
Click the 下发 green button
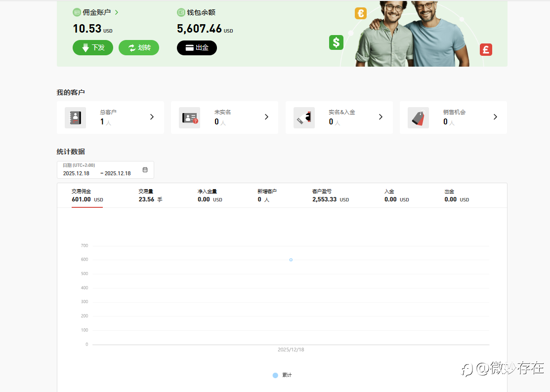pos(93,48)
